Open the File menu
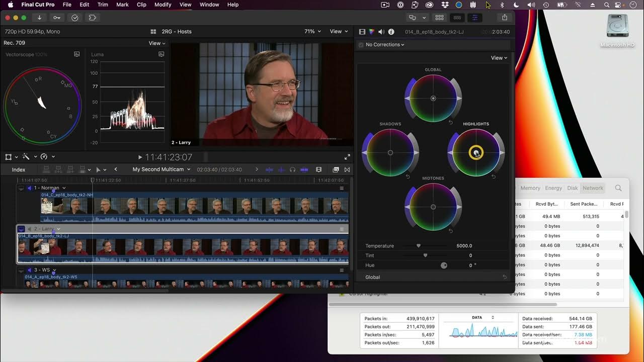644x362 pixels. click(x=67, y=5)
